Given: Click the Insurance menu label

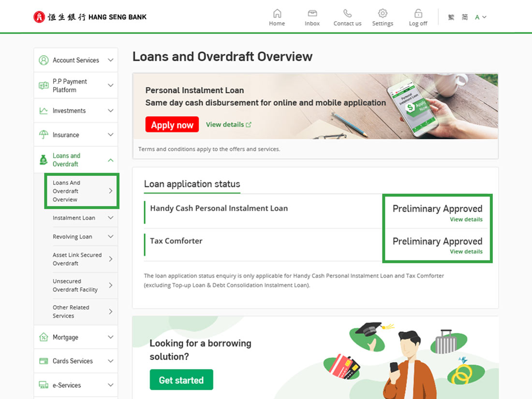Looking at the screenshot, I should coord(66,135).
